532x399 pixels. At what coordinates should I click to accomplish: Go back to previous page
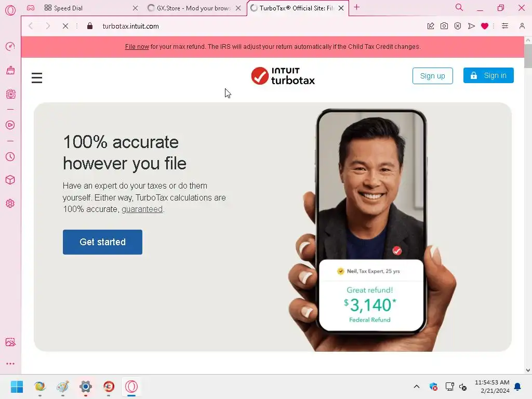31,26
